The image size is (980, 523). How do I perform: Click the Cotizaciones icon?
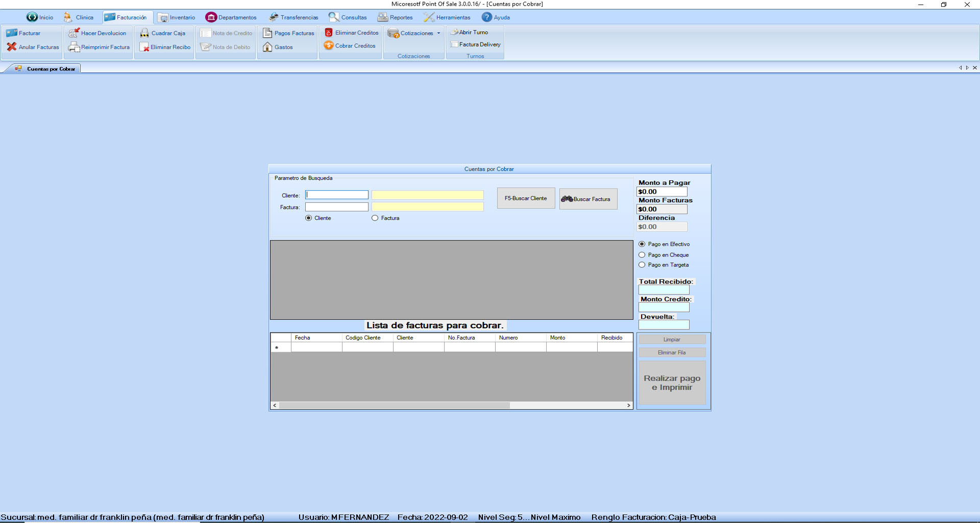393,33
